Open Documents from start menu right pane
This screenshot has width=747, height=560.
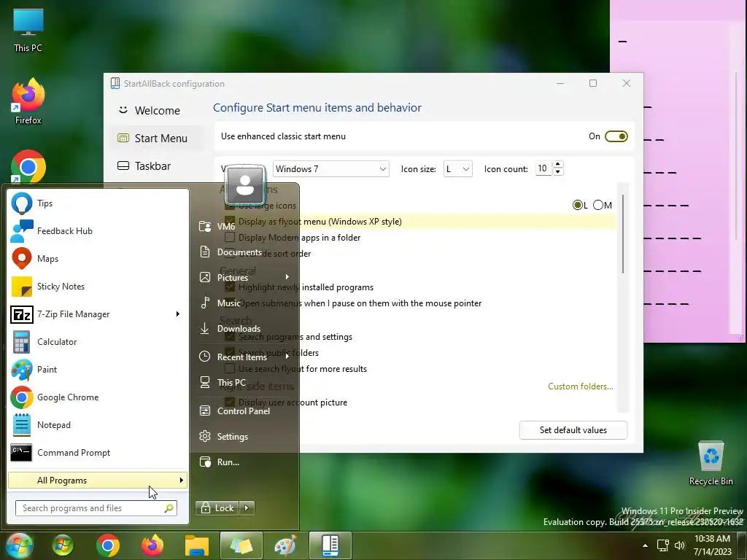click(x=244, y=252)
